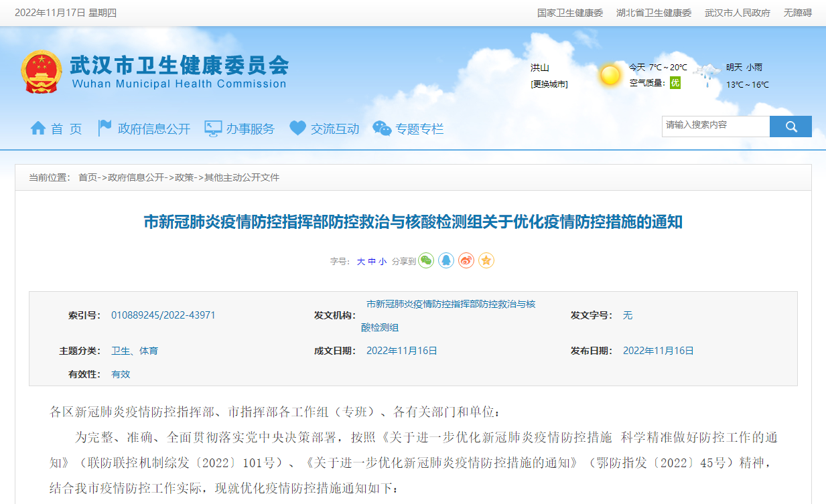Screen dimensions: 826x504
Task: Set font size to small (小)
Action: [383, 262]
